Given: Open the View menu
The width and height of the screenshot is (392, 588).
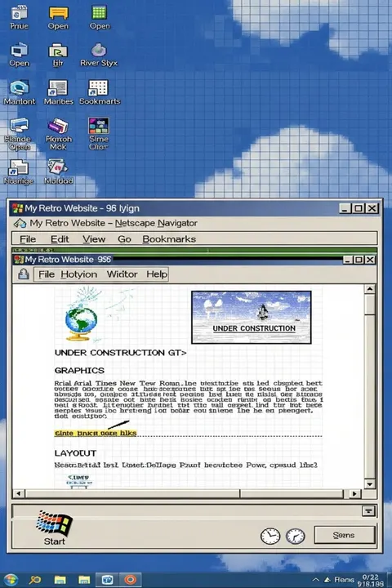Looking at the screenshot, I should 94,239.
